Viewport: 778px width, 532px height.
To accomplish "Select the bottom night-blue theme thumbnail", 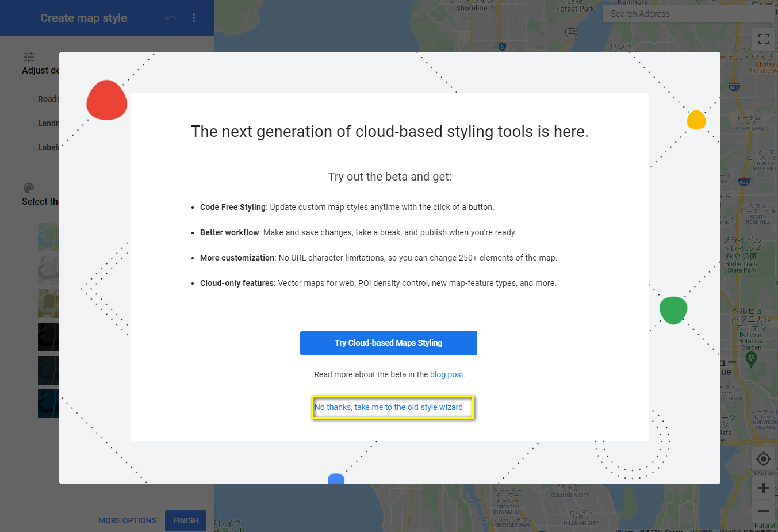I will (x=49, y=404).
